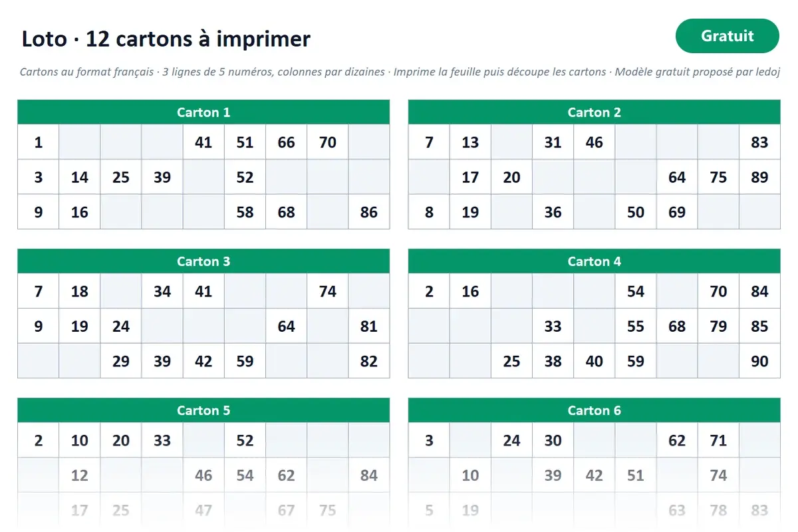Click number 50 on Carton 2
The height and width of the screenshot is (532, 798).
point(636,212)
